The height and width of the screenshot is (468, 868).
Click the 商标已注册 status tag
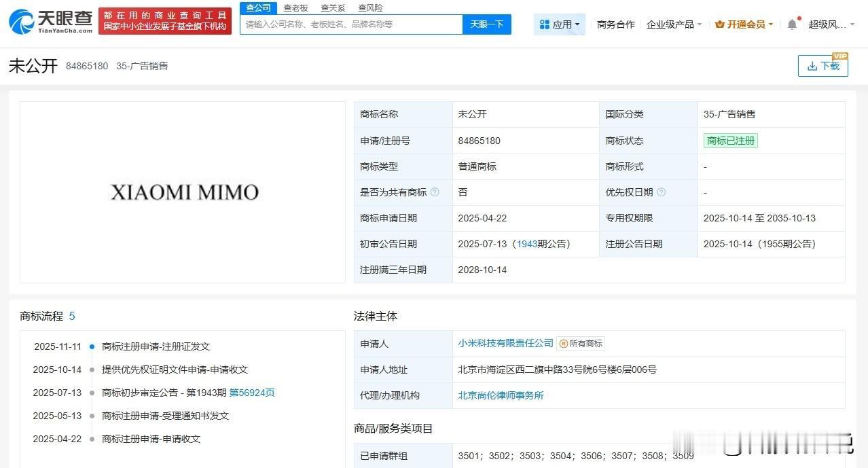pyautogui.click(x=730, y=141)
